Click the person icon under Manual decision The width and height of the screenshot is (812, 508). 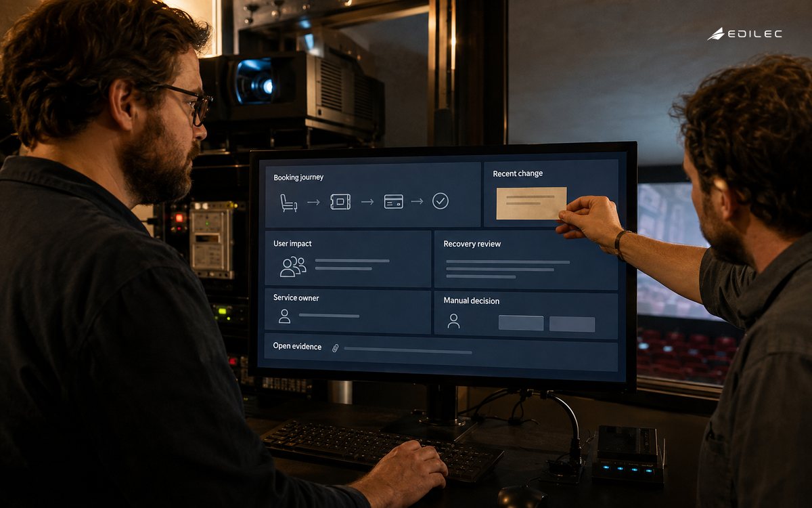(x=454, y=321)
